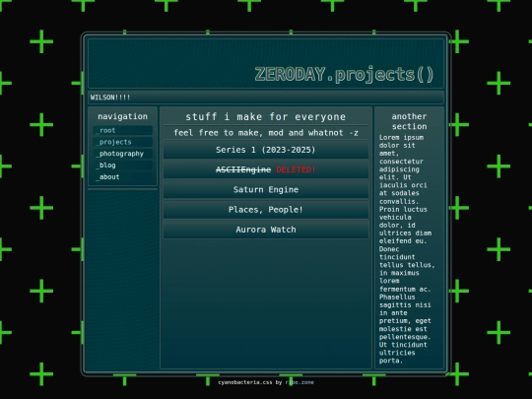Open the Places, People! project
Image resolution: width=532 pixels, height=399 pixels.
[266, 209]
